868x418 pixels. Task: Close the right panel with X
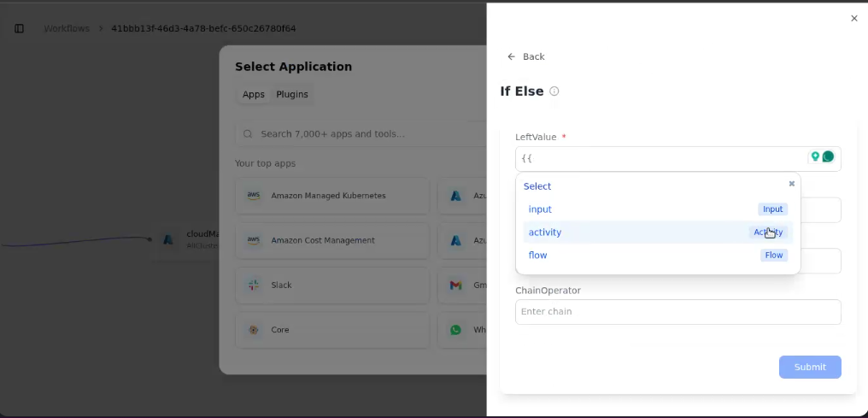click(x=854, y=18)
